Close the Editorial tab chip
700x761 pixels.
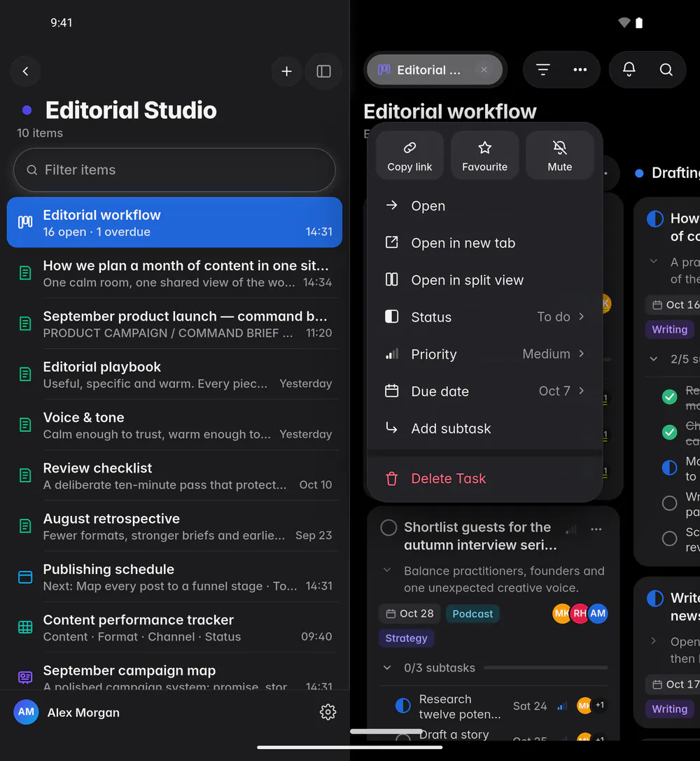click(484, 70)
